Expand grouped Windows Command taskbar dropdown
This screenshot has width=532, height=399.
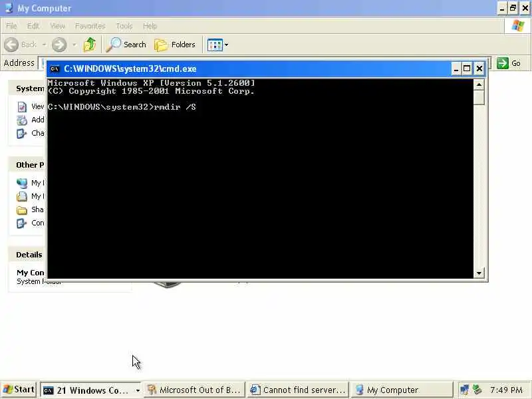pyautogui.click(x=138, y=390)
